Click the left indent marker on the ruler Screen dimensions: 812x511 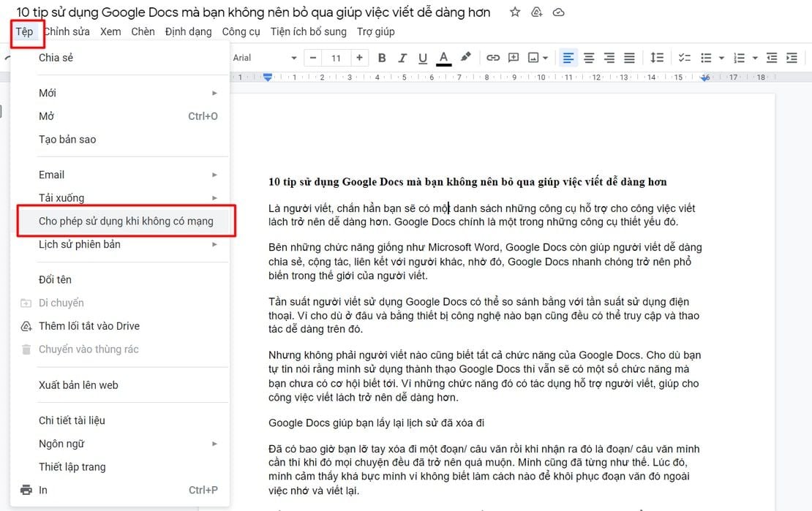(267, 77)
